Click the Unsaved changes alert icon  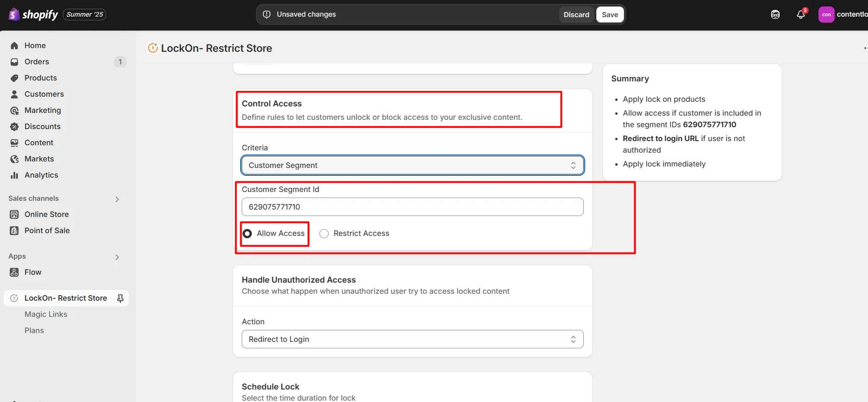(x=267, y=14)
